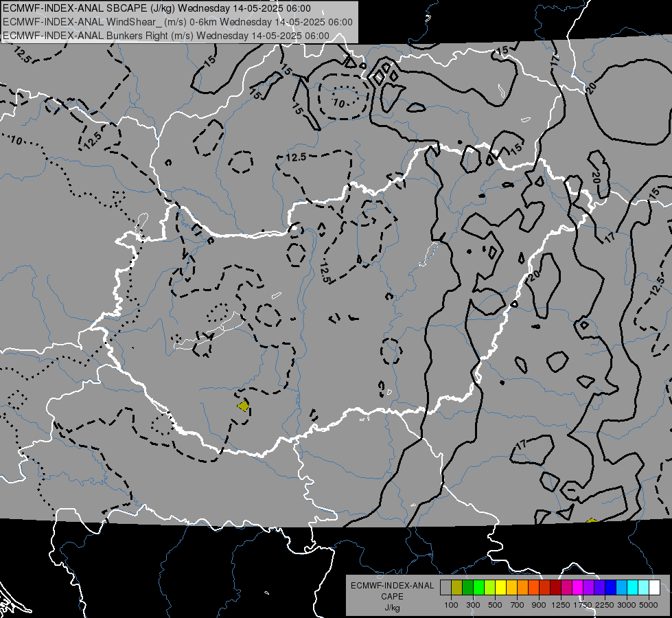Select the gray first swatch in CAPE legend
Image resolution: width=672 pixels, height=618 pixels.
tap(445, 587)
